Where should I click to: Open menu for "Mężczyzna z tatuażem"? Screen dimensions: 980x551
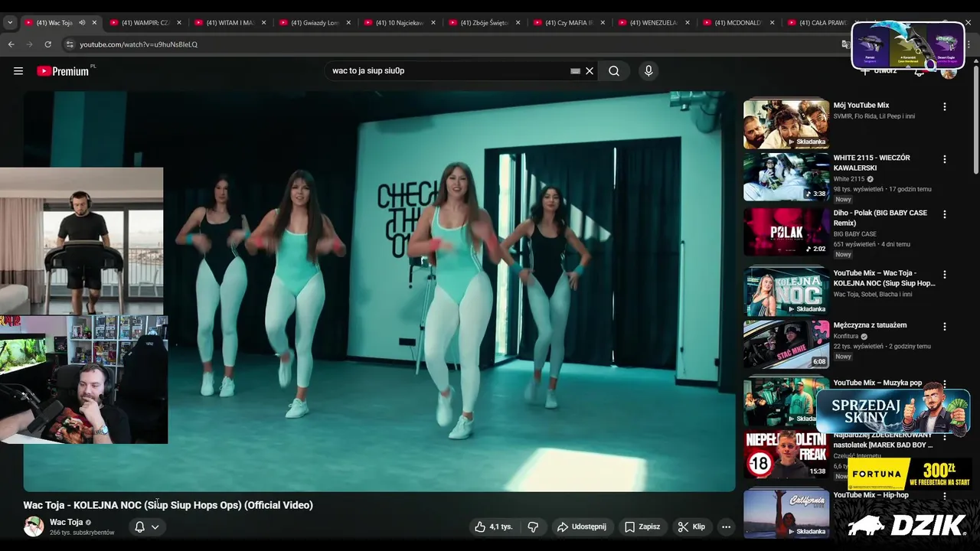[944, 326]
